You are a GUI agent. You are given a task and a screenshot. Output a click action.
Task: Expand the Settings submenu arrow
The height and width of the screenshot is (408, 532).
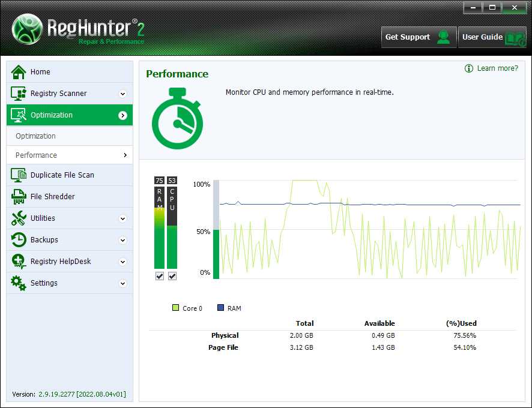point(122,283)
